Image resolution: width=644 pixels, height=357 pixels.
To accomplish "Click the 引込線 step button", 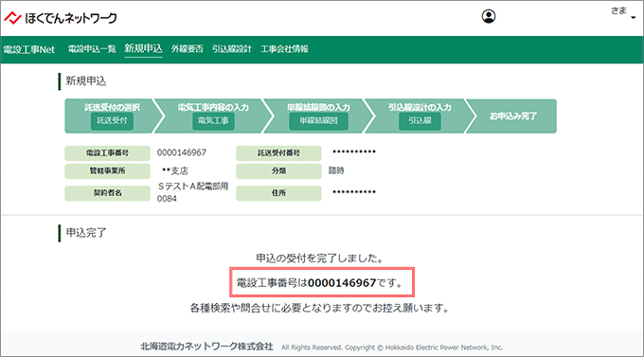I will [x=420, y=121].
